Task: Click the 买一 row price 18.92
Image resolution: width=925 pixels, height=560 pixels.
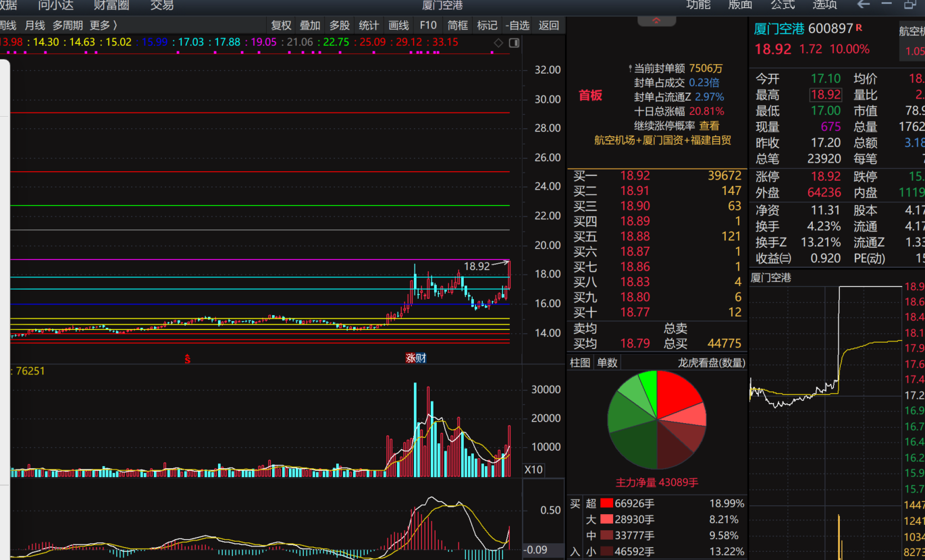Action: coord(635,175)
